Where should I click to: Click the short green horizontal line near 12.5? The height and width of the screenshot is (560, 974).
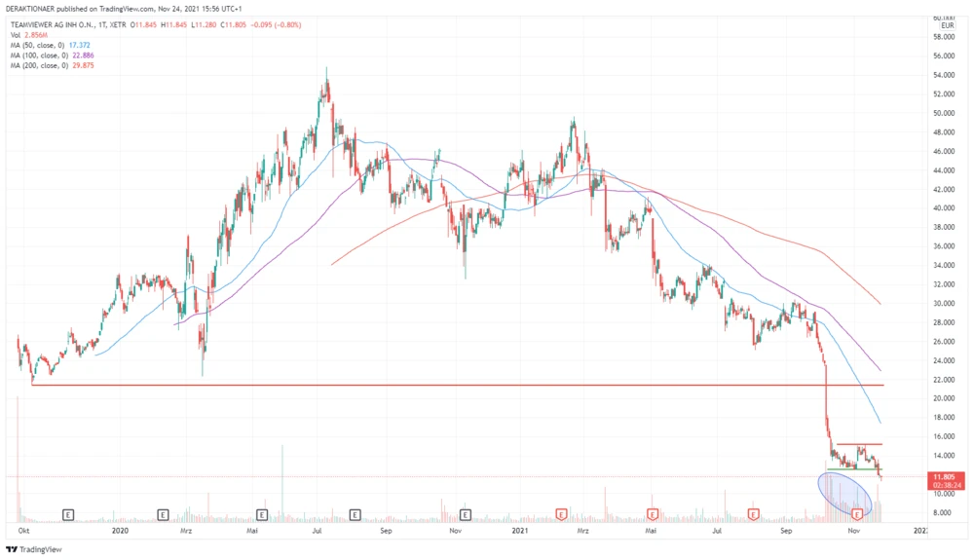coord(852,469)
